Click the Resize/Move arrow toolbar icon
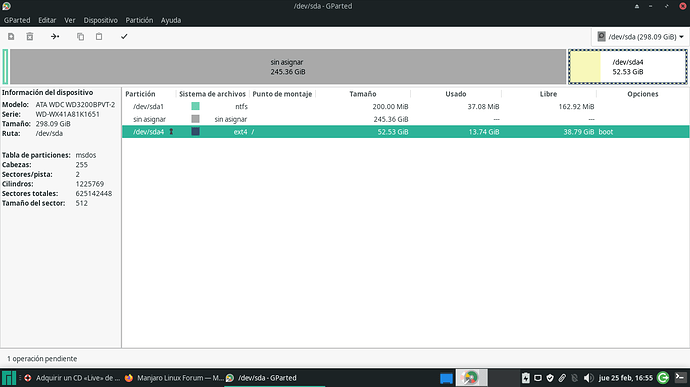690x387 pixels. [55, 37]
